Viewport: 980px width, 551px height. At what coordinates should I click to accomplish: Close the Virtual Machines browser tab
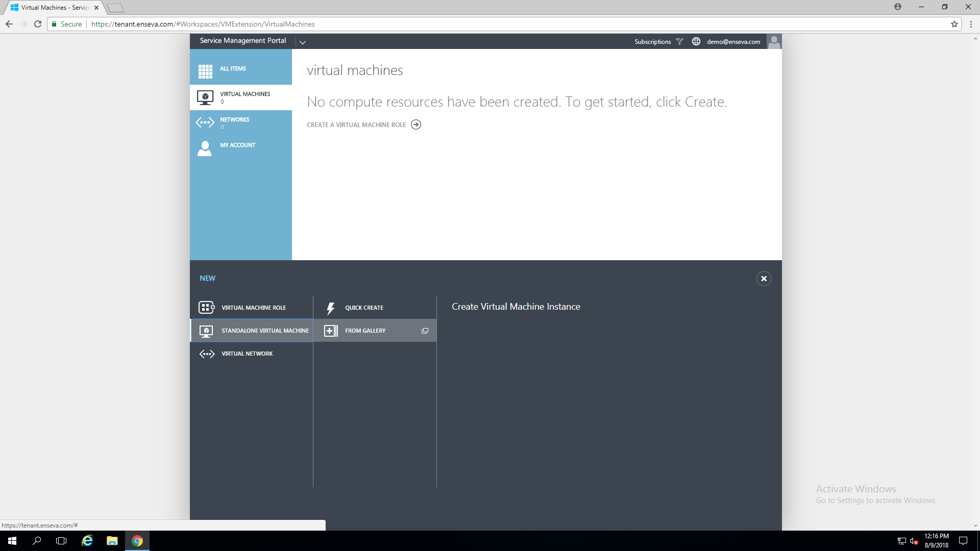tap(96, 8)
